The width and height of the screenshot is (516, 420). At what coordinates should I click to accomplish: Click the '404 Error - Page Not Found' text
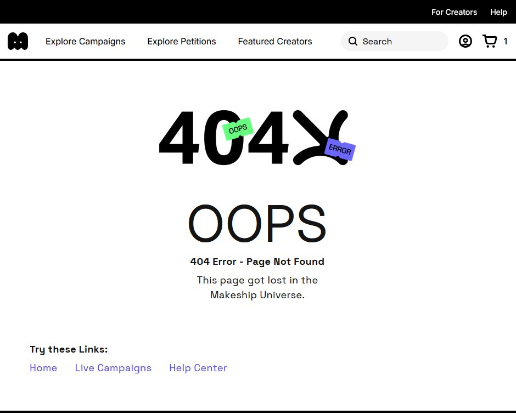(x=257, y=262)
